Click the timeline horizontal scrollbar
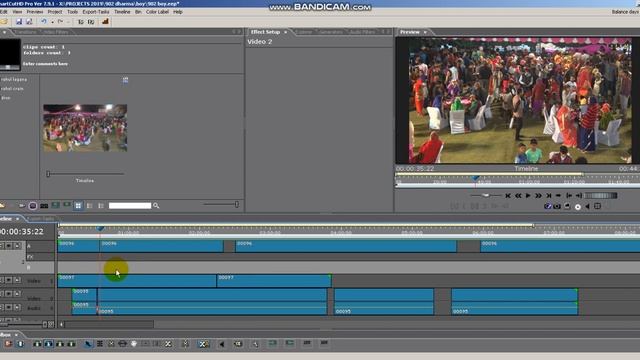This screenshot has width=640, height=360. click(x=109, y=324)
